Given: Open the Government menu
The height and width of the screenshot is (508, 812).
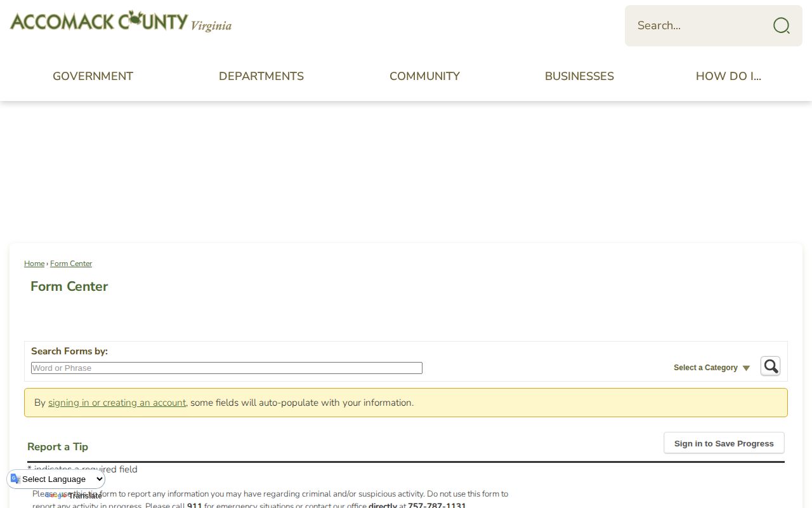Looking at the screenshot, I should coord(93,76).
